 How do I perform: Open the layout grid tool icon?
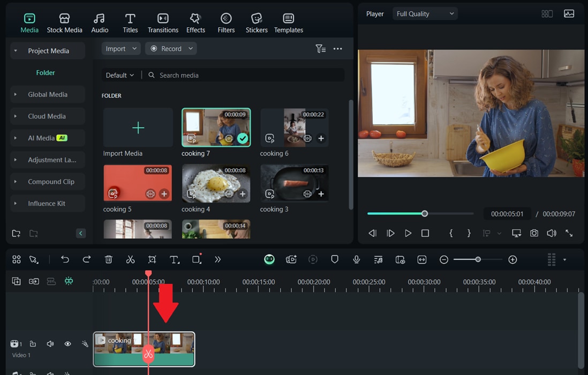point(17,259)
